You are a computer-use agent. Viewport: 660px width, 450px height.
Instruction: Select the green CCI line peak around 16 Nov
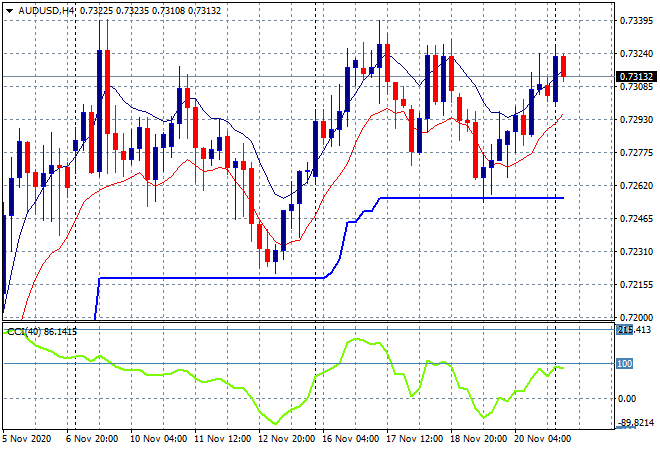click(x=357, y=339)
